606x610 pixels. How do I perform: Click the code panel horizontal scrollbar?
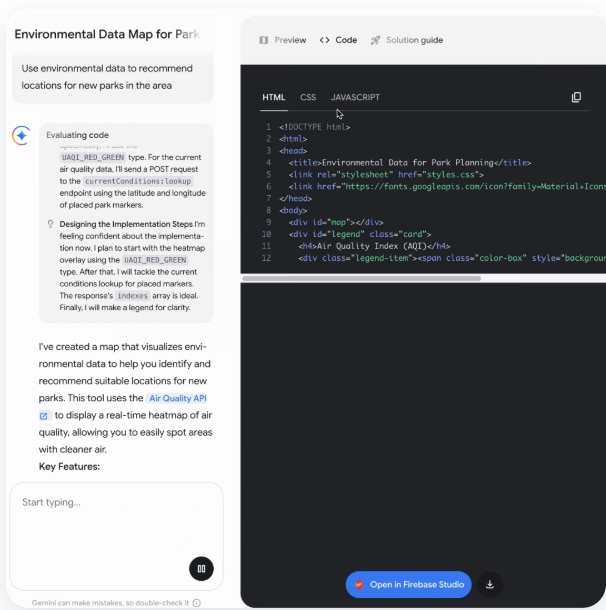click(360, 277)
